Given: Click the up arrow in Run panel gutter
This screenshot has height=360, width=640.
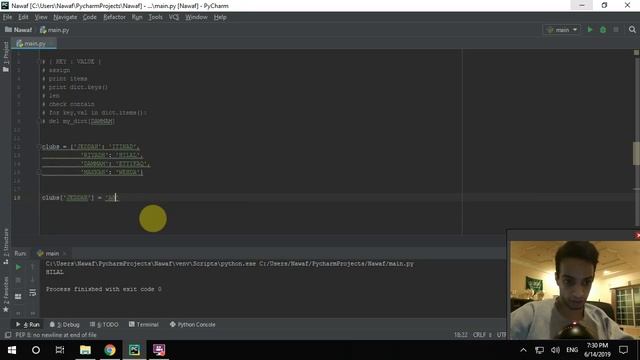Looking at the screenshot, I should click(x=33, y=267).
